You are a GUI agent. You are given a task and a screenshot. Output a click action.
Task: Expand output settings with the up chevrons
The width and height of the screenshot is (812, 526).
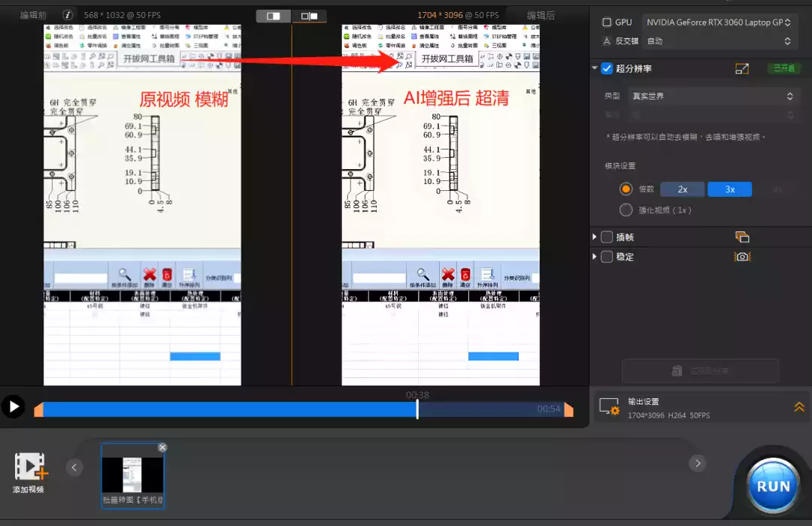coord(799,407)
